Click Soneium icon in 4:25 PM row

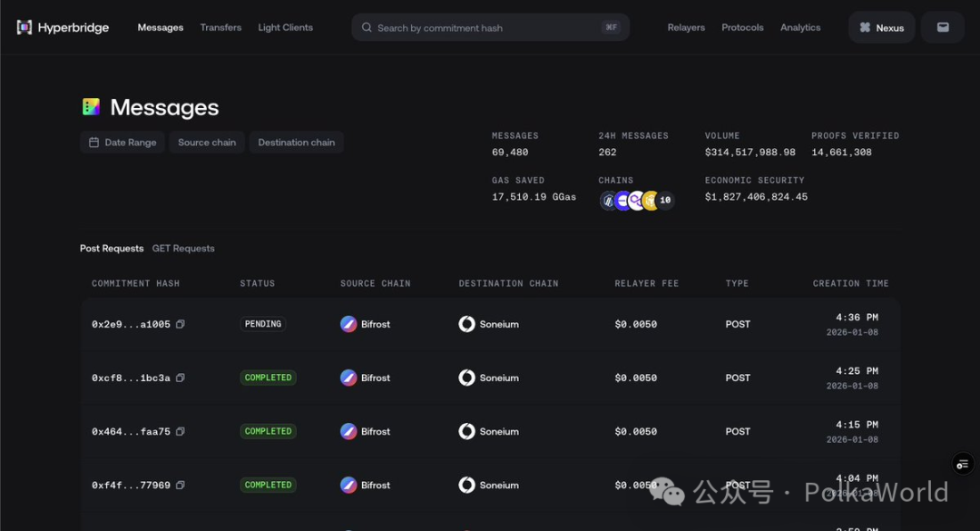[467, 378]
